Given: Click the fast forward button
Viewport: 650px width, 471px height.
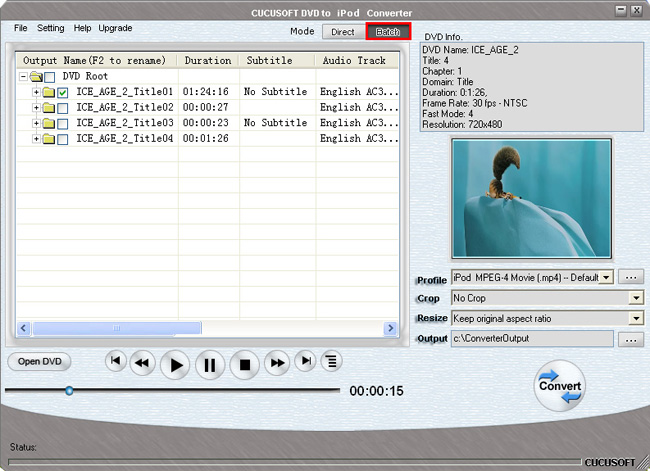Looking at the screenshot, I should (x=277, y=363).
